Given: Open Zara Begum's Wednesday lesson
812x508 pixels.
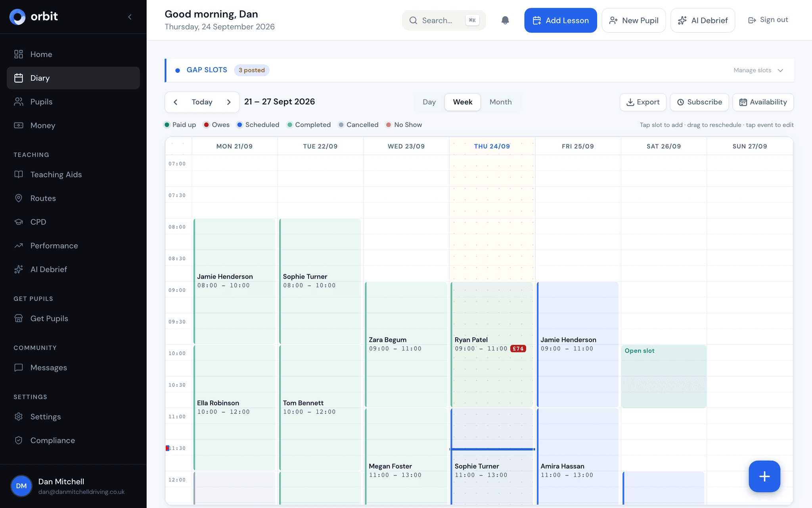Looking at the screenshot, I should click(x=406, y=344).
